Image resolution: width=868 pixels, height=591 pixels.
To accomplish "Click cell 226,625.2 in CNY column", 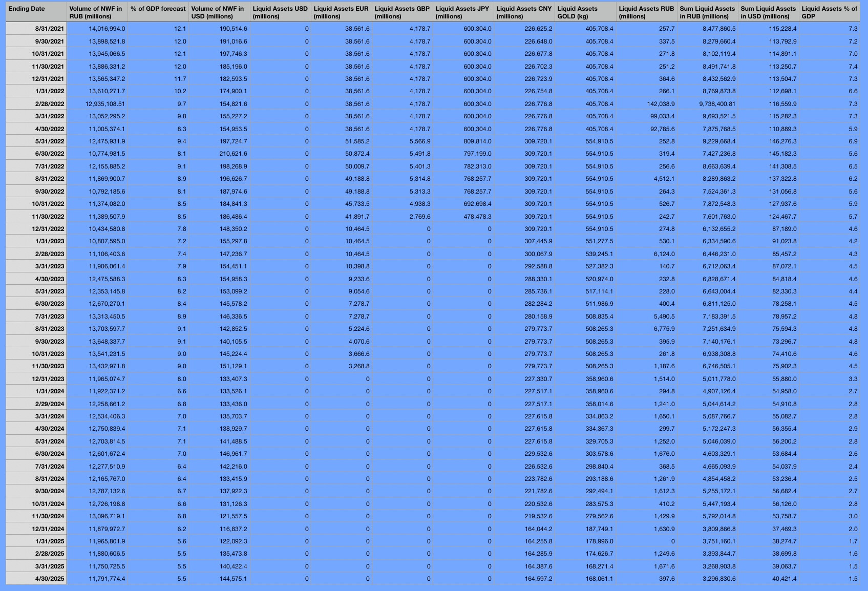I will pos(524,29).
